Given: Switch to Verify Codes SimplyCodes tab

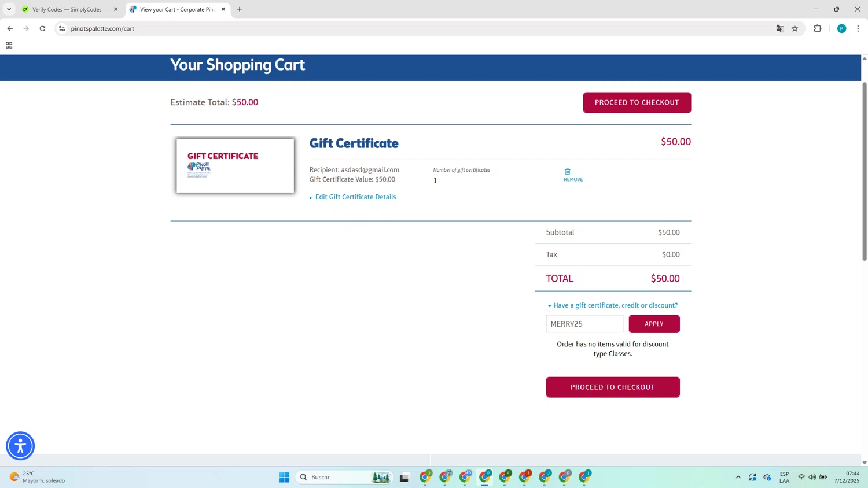Looking at the screenshot, I should (x=67, y=9).
